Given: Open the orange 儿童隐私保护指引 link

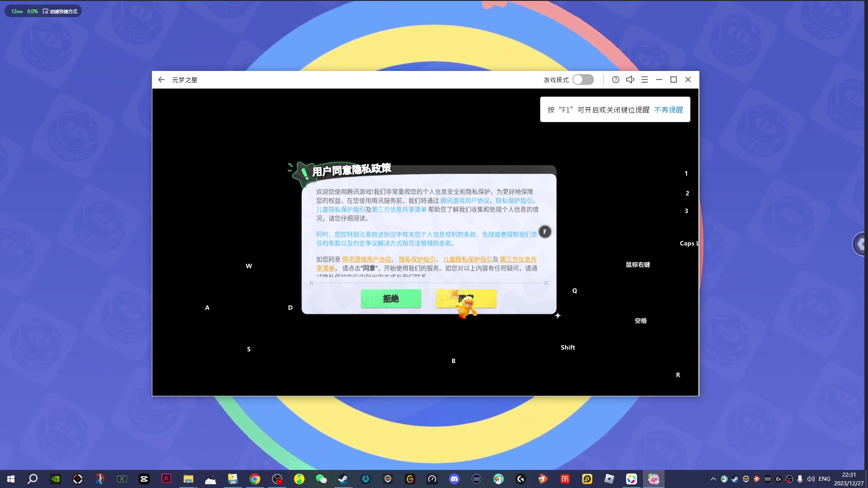Looking at the screenshot, I should tap(467, 259).
